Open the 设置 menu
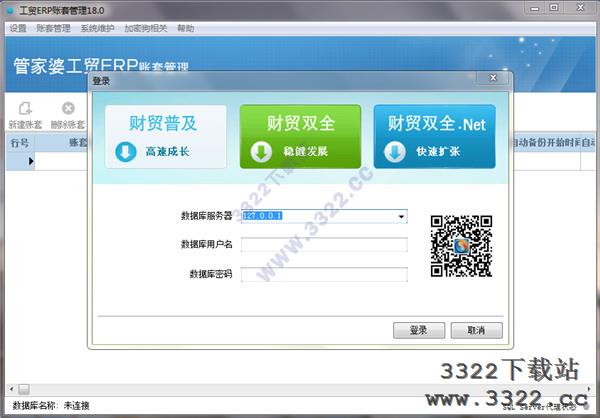The height and width of the screenshot is (418, 600). pyautogui.click(x=18, y=28)
